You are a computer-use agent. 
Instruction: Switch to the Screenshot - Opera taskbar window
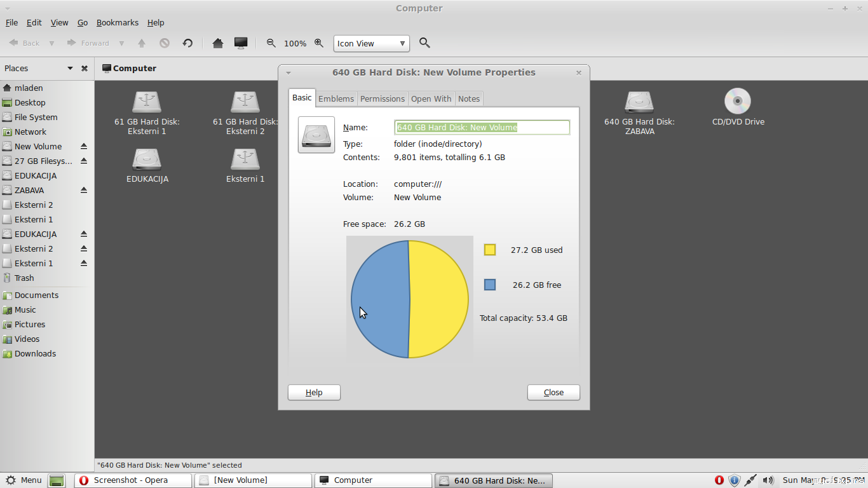coord(133,480)
